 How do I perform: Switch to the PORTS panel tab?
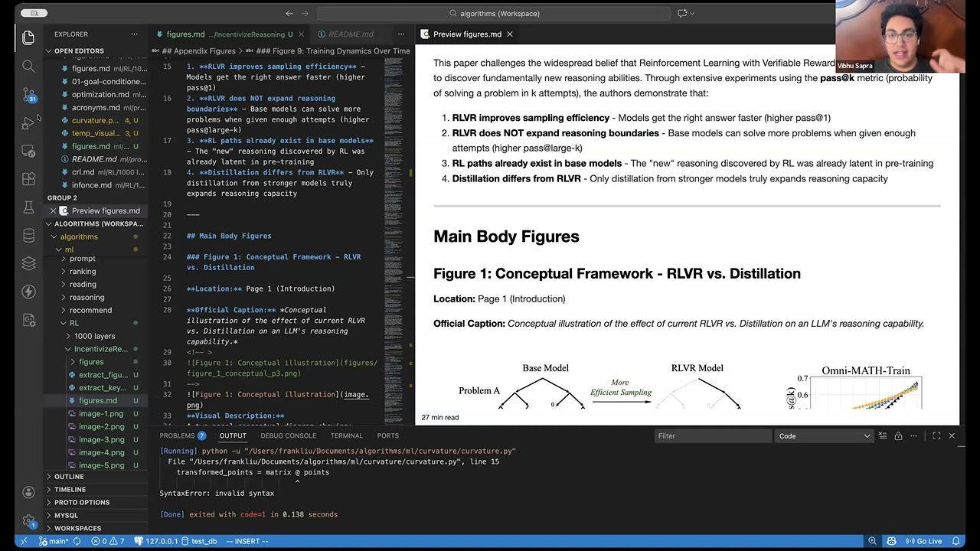click(387, 435)
